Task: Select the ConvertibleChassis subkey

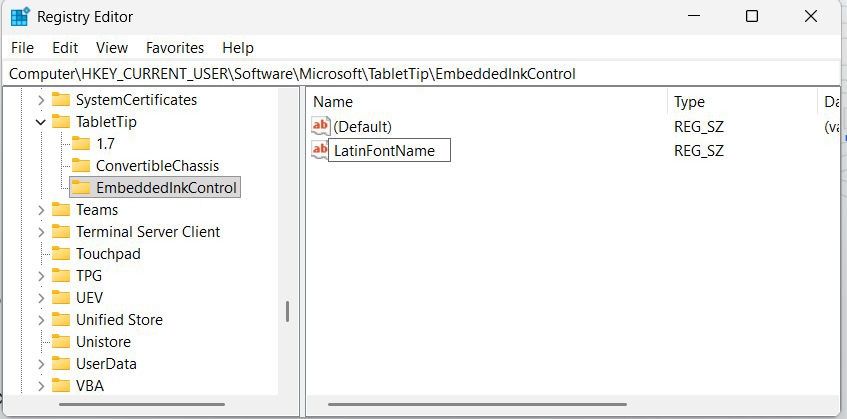Action: [x=158, y=166]
